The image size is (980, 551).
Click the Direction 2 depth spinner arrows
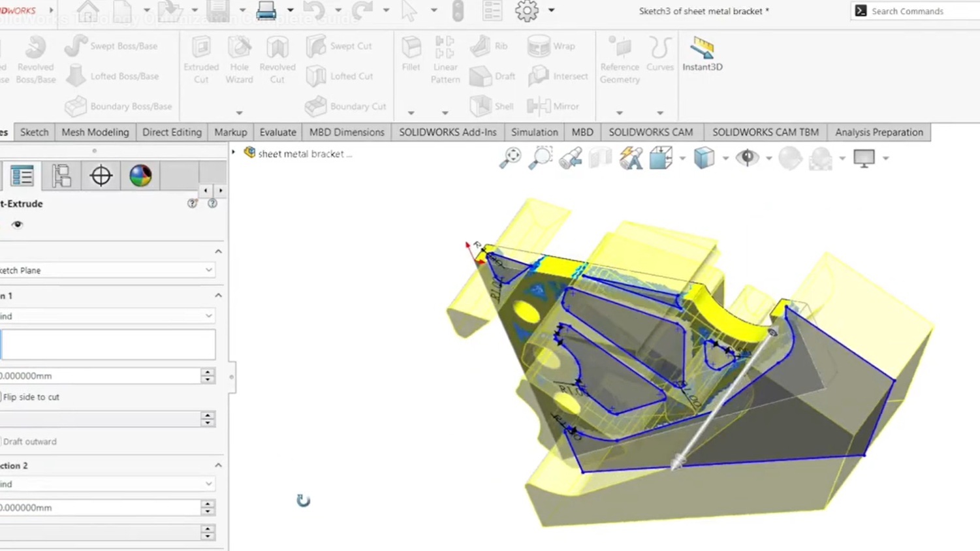[208, 507]
